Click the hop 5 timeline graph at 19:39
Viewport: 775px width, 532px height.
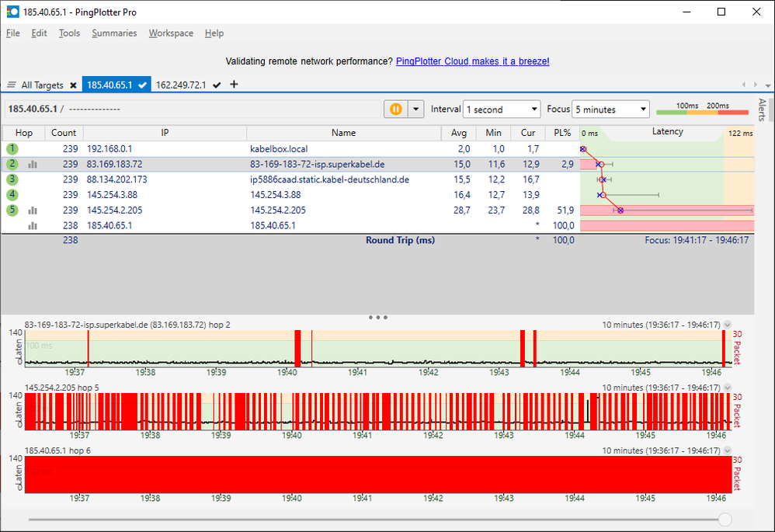[221, 412]
